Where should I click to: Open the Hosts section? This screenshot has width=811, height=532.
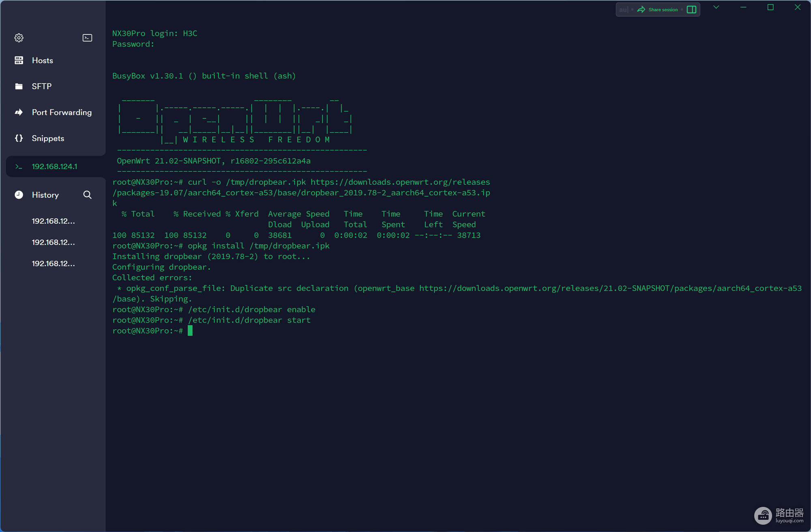point(42,60)
